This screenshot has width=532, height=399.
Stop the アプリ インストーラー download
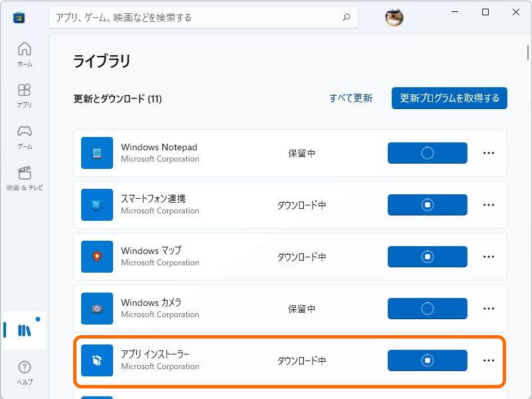(x=427, y=360)
